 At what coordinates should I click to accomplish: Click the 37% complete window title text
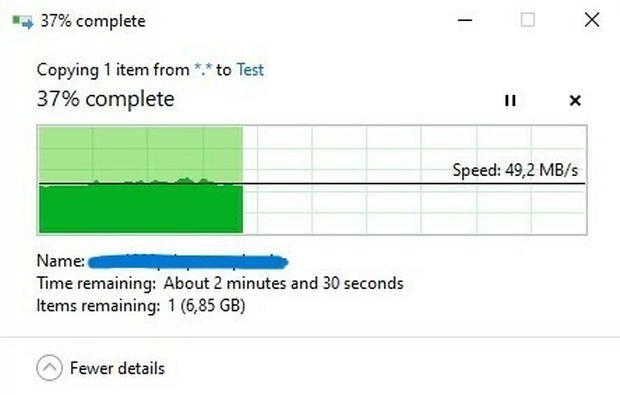pyautogui.click(x=93, y=21)
